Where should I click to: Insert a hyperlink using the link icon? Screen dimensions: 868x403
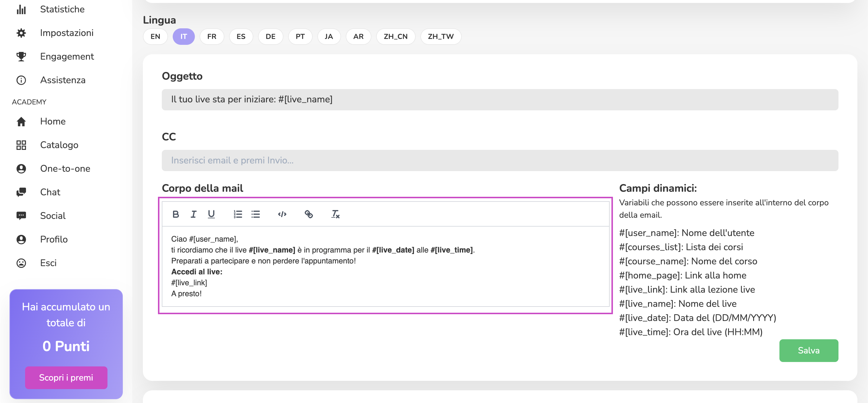coord(309,214)
